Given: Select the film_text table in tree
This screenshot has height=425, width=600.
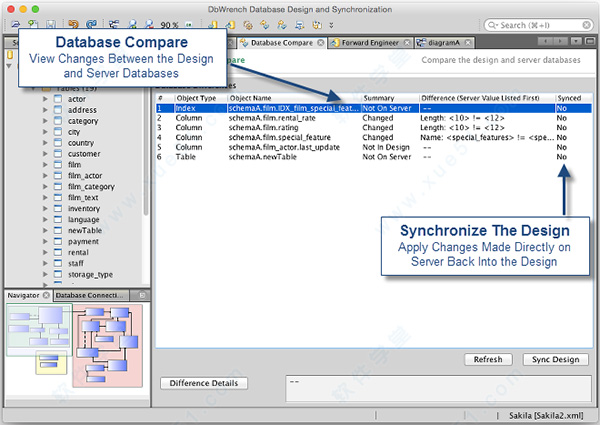Looking at the screenshot, I should pos(83,197).
